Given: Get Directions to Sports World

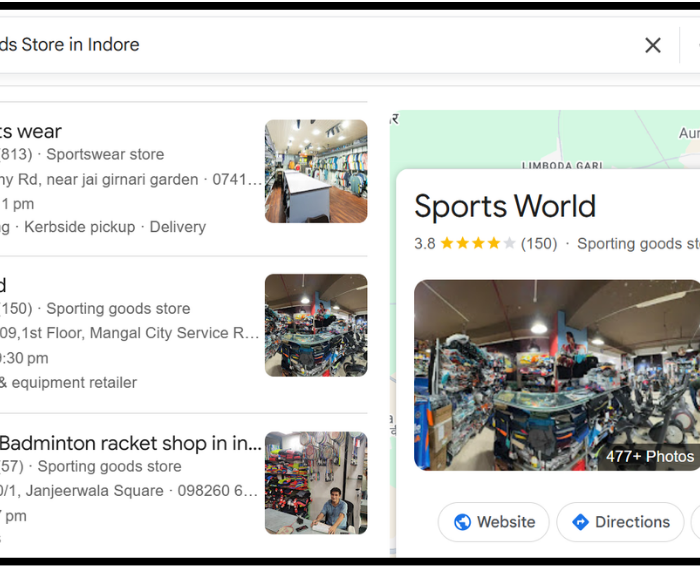Looking at the screenshot, I should (x=620, y=522).
